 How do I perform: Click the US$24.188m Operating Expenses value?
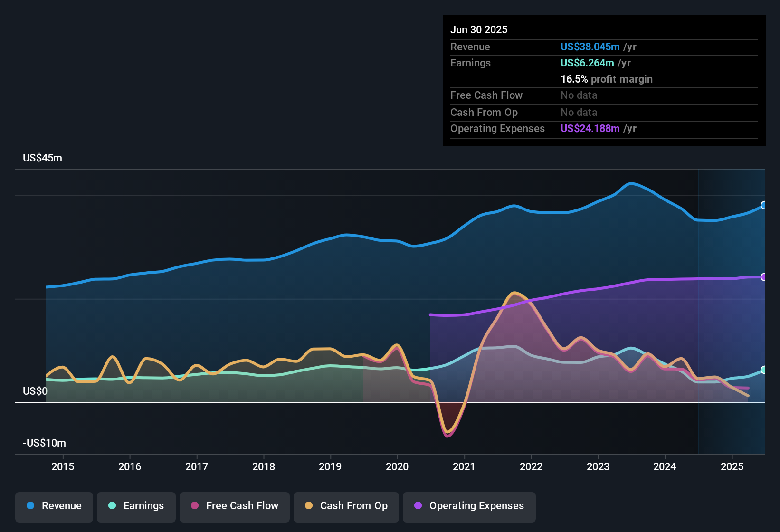point(590,128)
